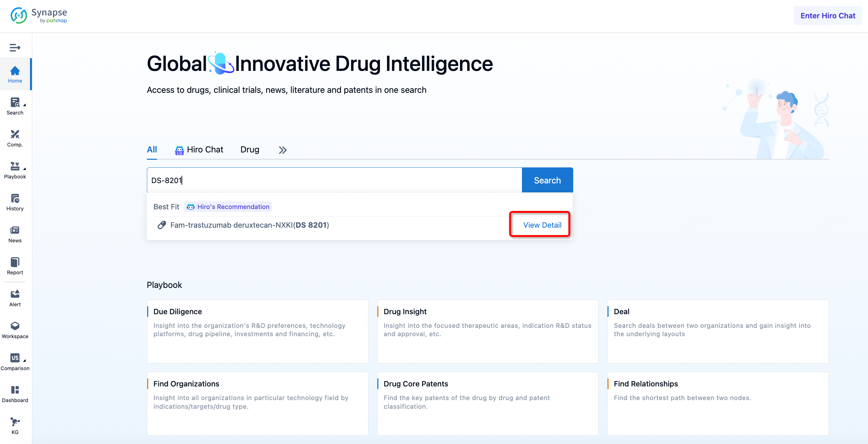Image resolution: width=868 pixels, height=444 pixels.
Task: Open the Search sidebar item
Action: point(15,107)
